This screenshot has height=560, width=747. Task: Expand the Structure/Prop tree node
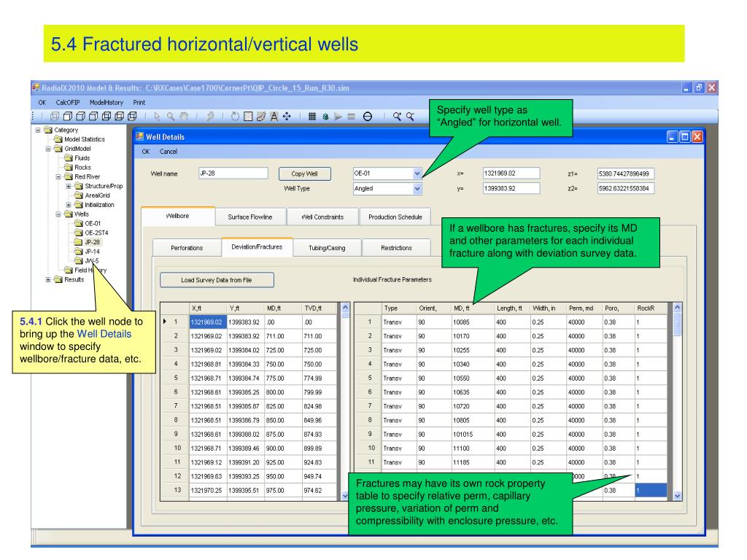coord(69,186)
